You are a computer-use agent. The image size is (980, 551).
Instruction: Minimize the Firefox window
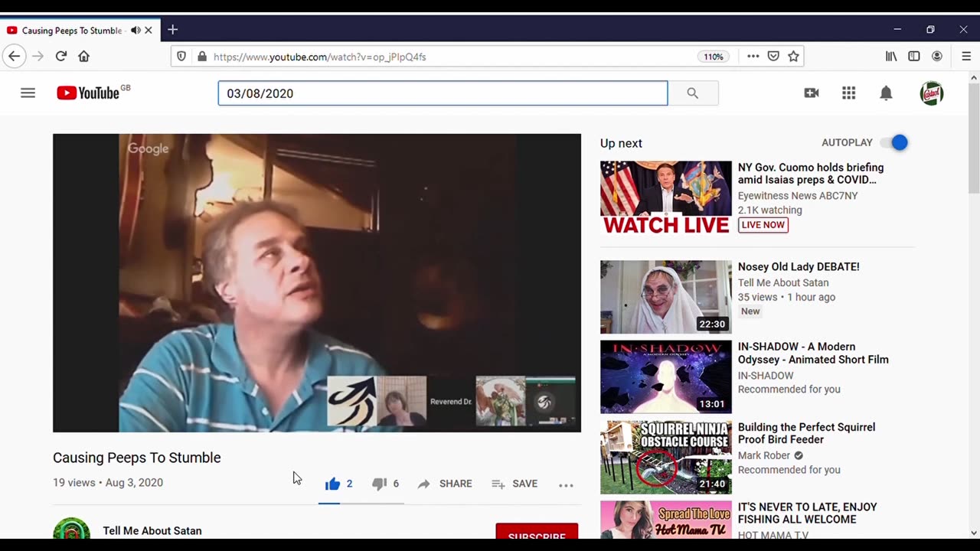point(897,29)
